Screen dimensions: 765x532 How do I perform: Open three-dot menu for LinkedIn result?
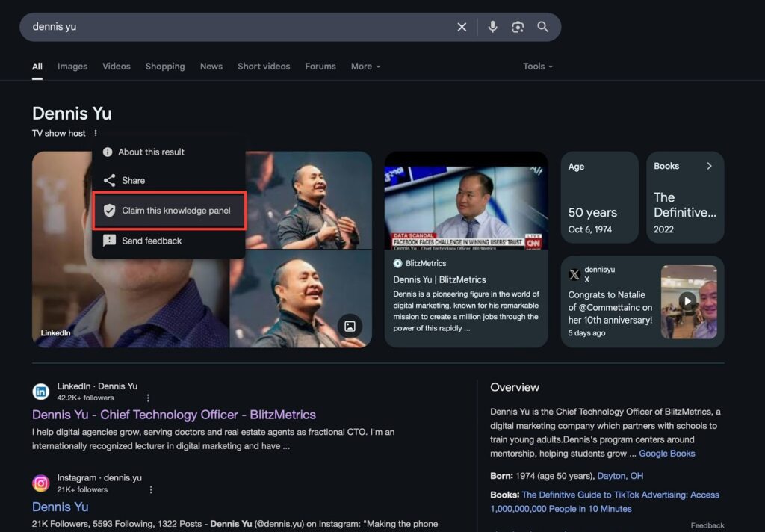point(149,398)
